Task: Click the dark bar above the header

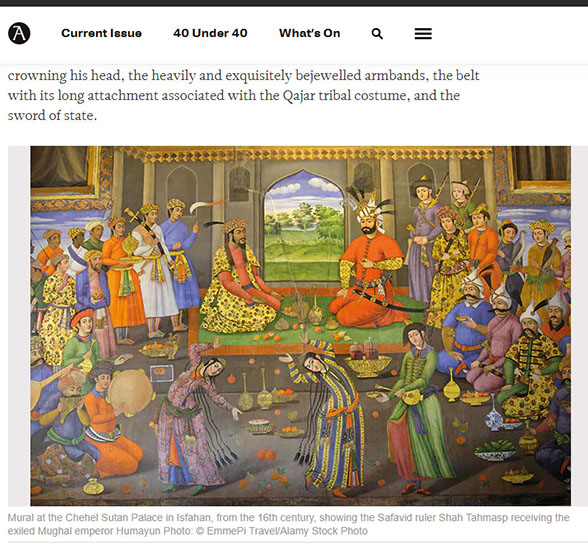Action: [294, 3]
